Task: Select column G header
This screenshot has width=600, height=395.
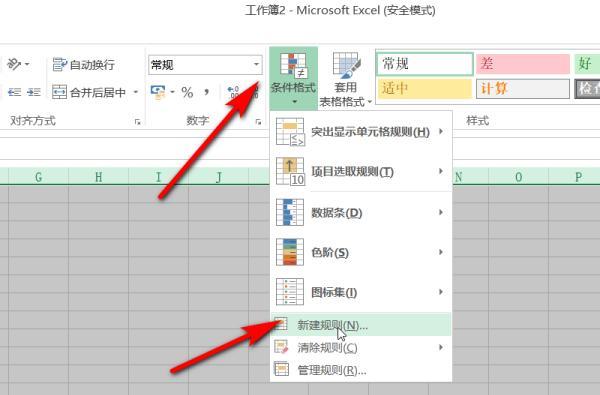Action: pos(39,177)
